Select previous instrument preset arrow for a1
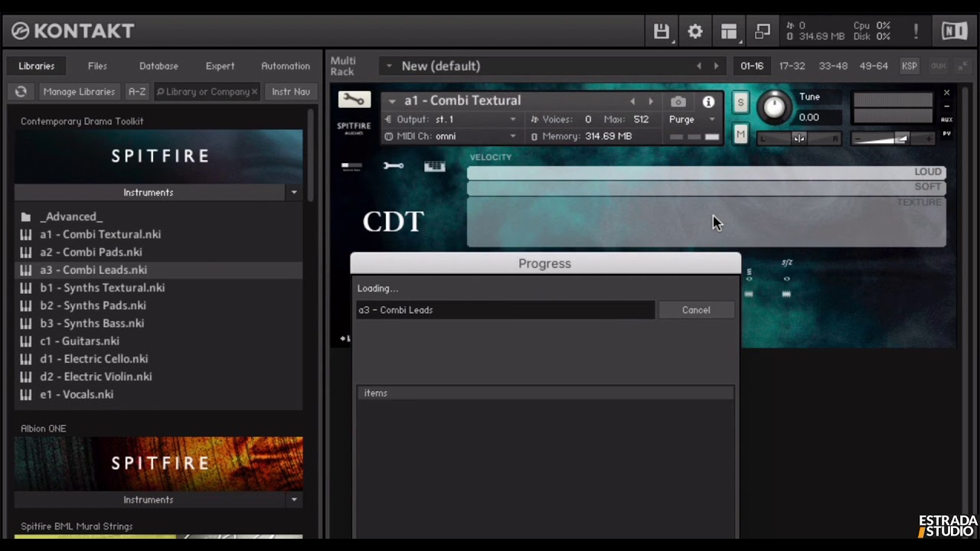 632,101
